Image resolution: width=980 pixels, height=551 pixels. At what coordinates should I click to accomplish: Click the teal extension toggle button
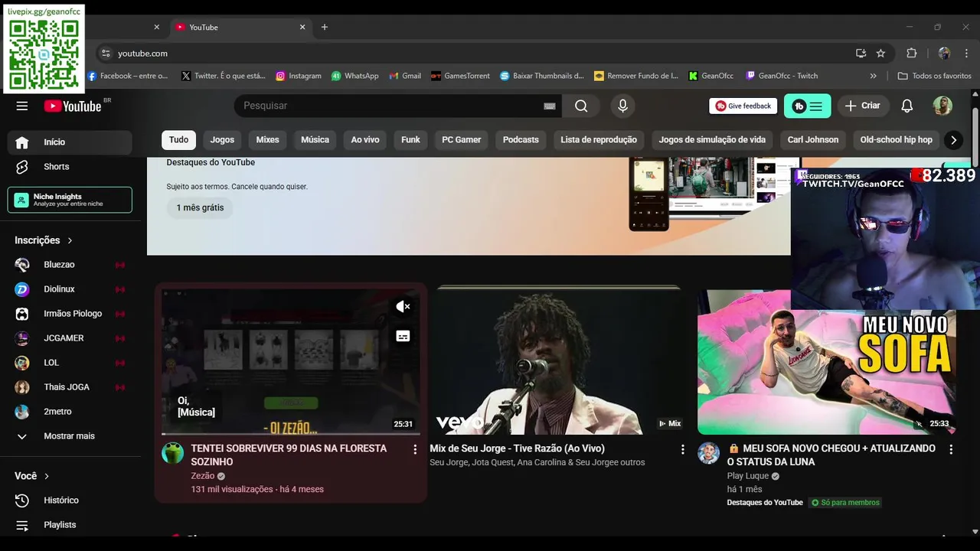(807, 106)
